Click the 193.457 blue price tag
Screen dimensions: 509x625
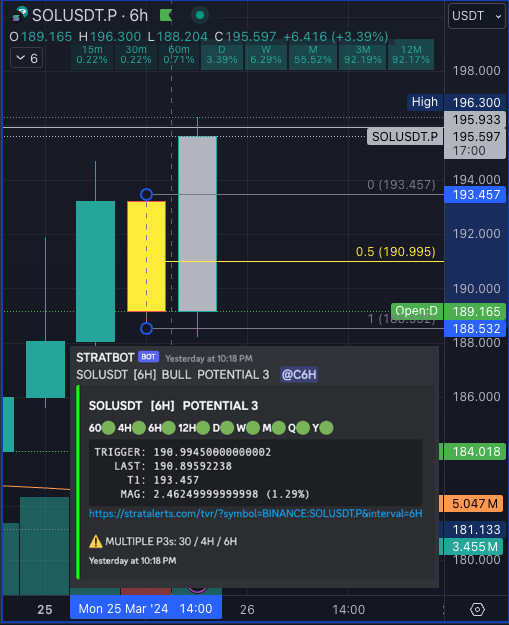(476, 195)
